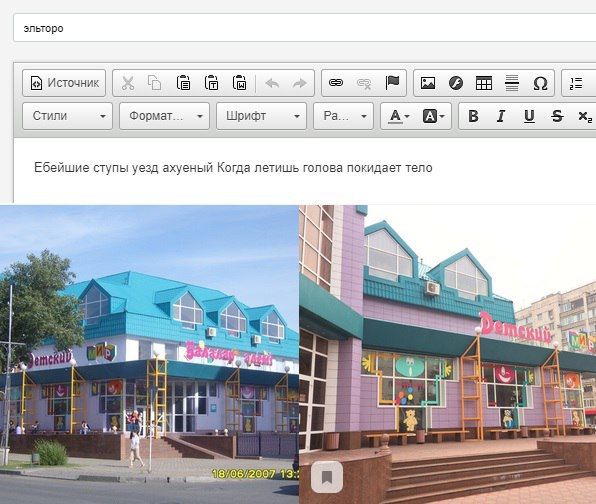Image resolution: width=596 pixels, height=504 pixels.
Task: Paste from clipboard icon
Action: click(183, 83)
